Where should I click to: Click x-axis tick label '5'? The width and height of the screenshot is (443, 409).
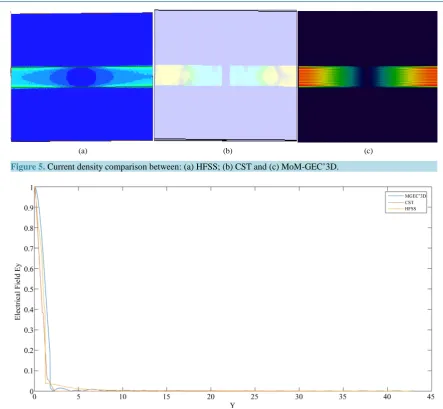click(78, 397)
